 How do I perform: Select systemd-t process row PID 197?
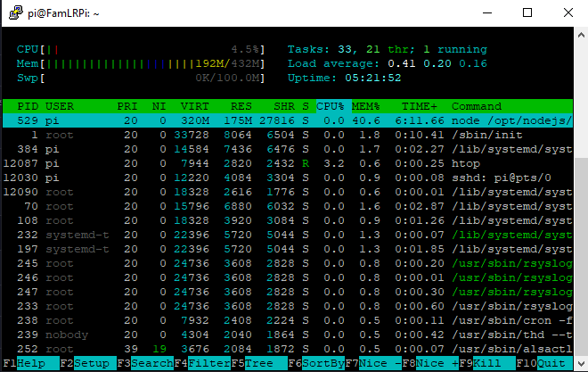tap(288, 249)
